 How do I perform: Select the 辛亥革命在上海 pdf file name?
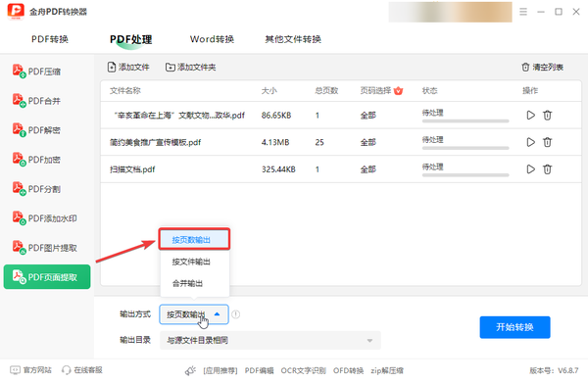pos(178,115)
